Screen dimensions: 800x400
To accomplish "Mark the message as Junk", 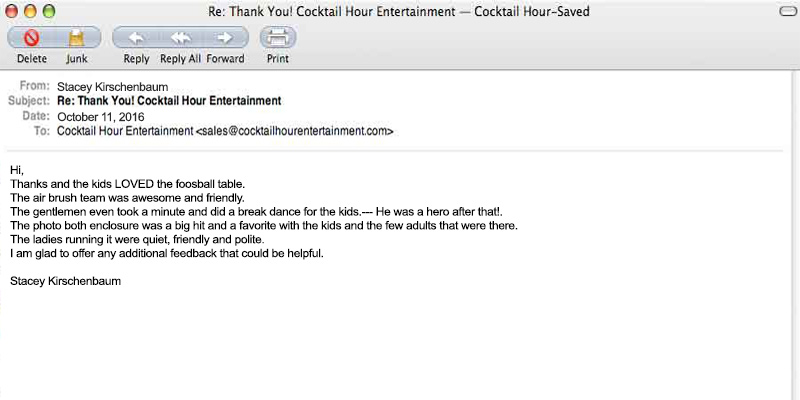I will pyautogui.click(x=77, y=38).
